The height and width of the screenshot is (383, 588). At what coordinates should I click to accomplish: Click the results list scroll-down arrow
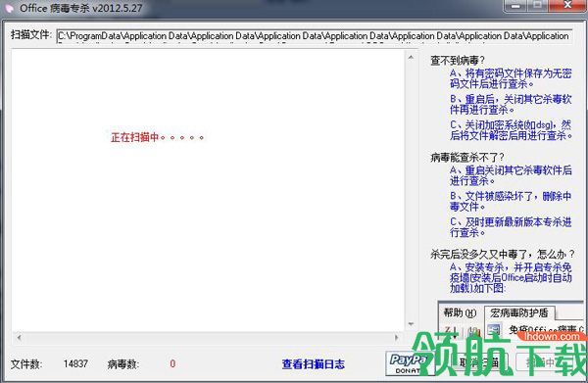tap(411, 324)
